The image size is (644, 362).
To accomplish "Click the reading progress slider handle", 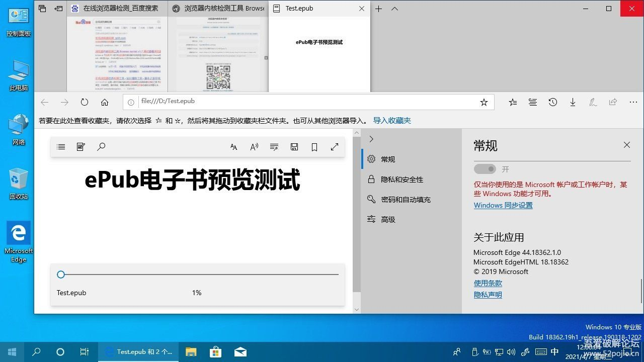I will 61,275.
